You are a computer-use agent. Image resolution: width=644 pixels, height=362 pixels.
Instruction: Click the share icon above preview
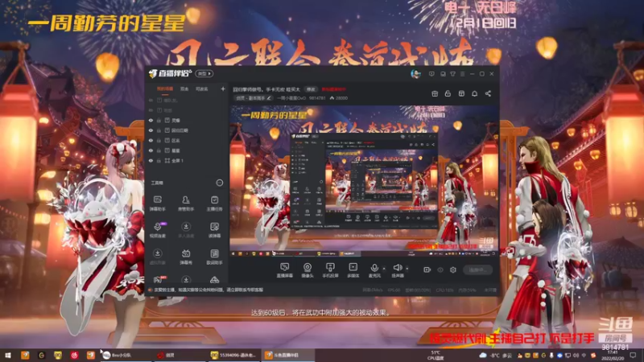(488, 93)
